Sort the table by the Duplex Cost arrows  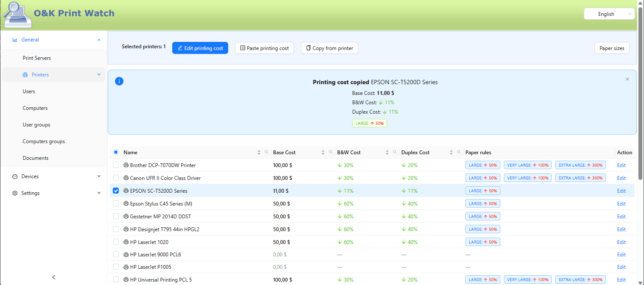(451, 153)
